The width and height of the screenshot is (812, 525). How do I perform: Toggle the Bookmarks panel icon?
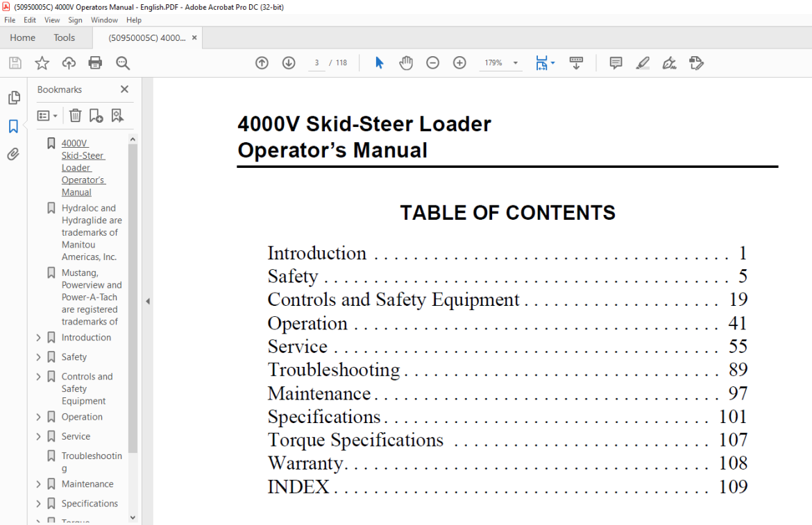(x=13, y=126)
